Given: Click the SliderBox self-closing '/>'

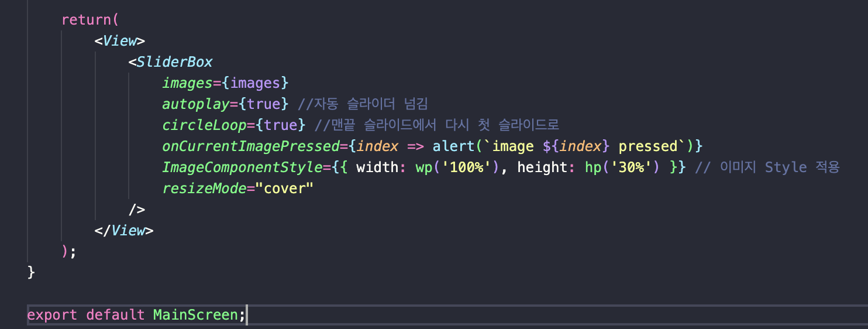Looking at the screenshot, I should pos(136,209).
